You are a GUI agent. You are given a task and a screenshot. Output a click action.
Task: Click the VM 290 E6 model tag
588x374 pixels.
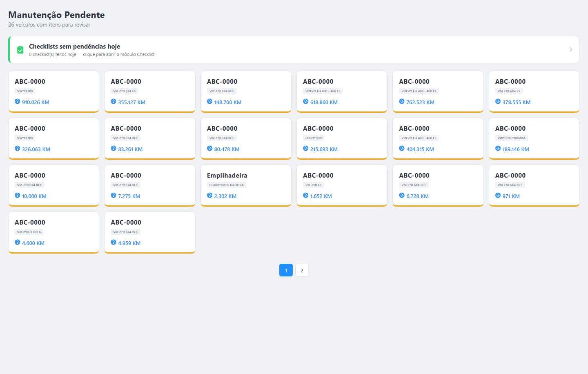click(x=313, y=185)
